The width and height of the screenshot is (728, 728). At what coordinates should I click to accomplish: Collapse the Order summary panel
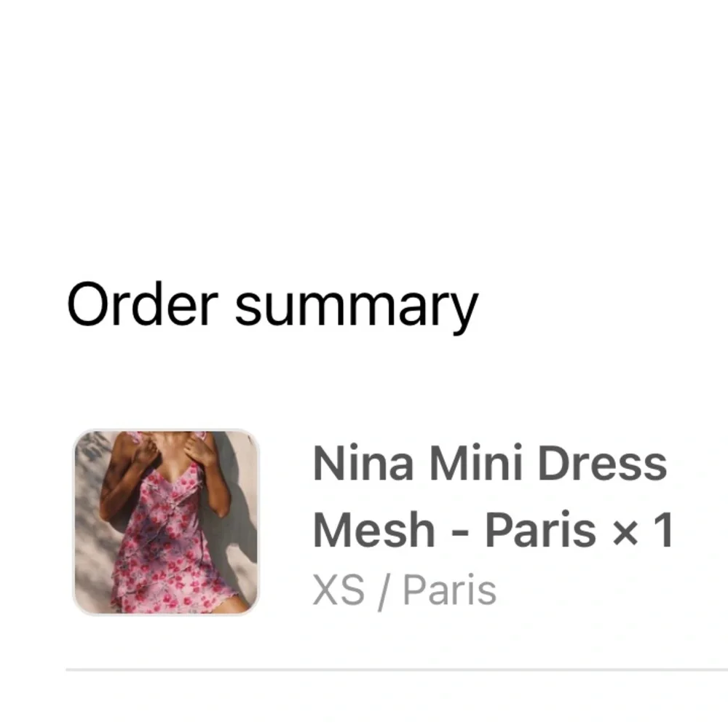tap(273, 307)
